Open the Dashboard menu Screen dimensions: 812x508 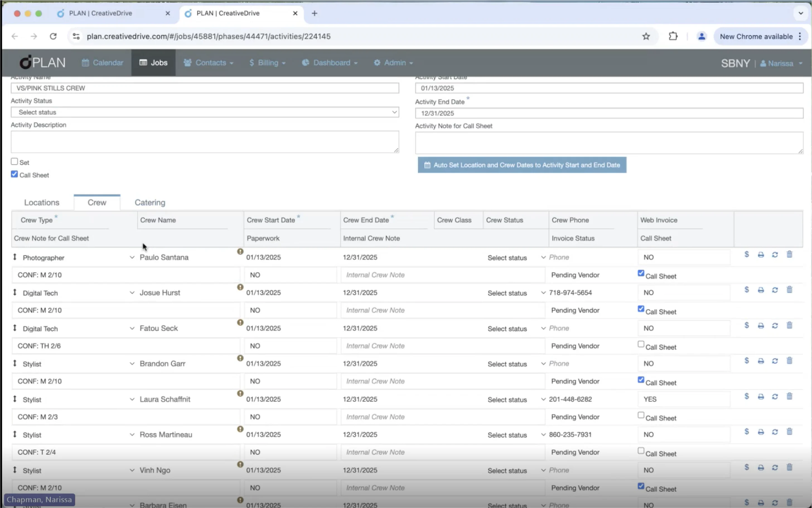[330, 63]
